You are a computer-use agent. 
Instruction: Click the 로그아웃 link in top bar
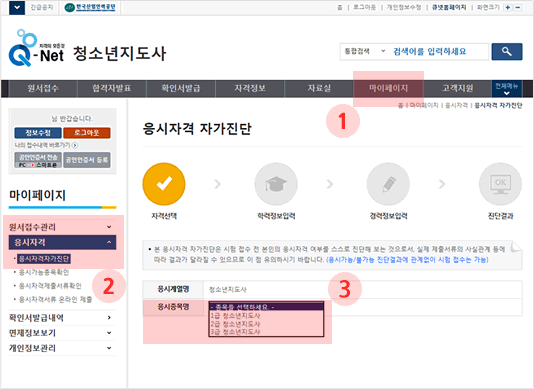(364, 7)
